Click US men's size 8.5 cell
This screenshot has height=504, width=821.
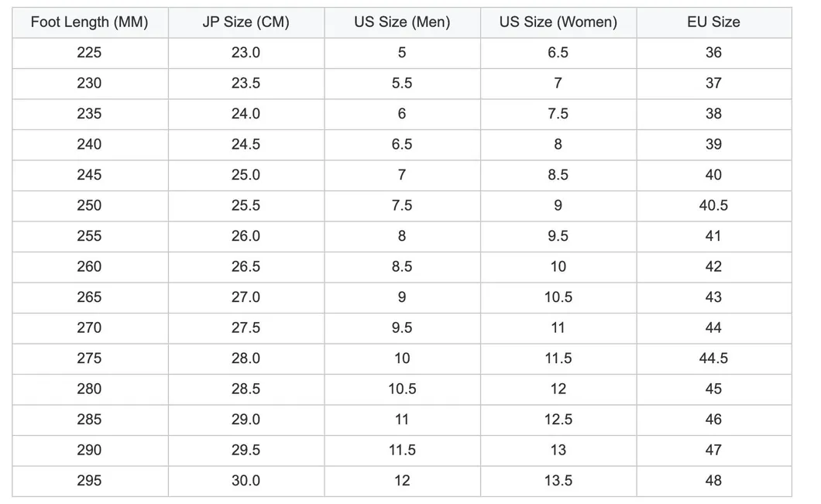click(x=402, y=267)
